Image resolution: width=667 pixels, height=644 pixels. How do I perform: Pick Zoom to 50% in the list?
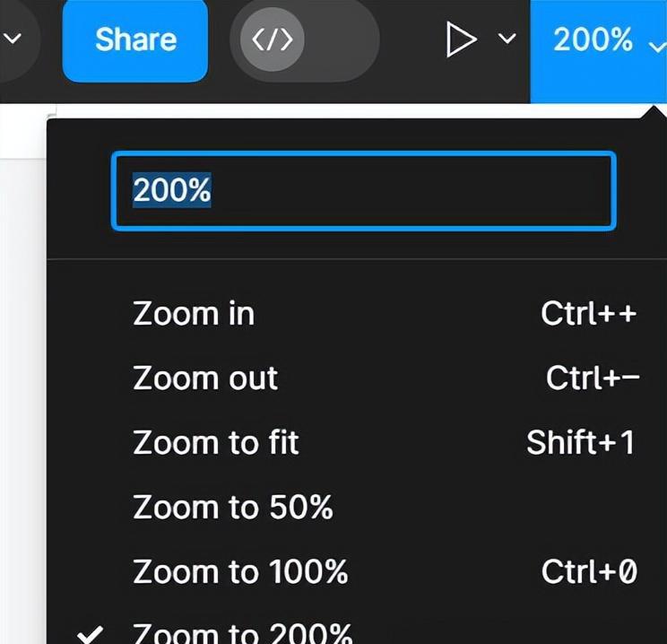(x=357, y=507)
